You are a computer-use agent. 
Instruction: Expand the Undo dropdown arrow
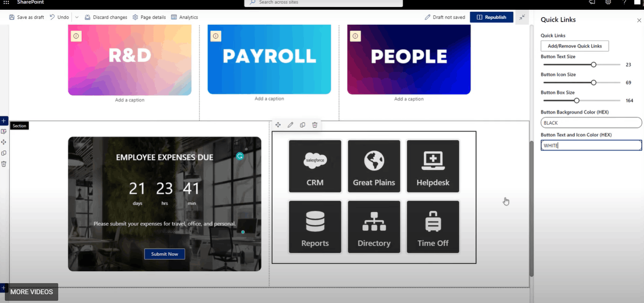tap(77, 17)
